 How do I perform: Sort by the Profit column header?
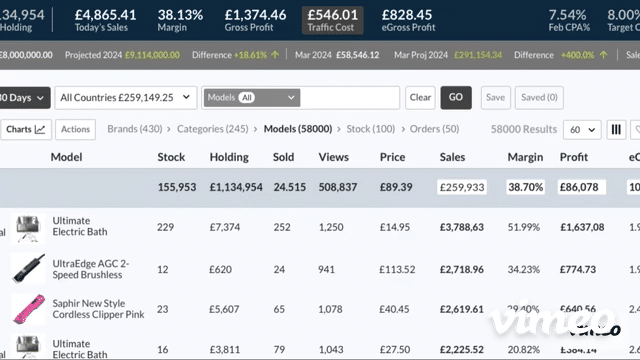pyautogui.click(x=573, y=157)
